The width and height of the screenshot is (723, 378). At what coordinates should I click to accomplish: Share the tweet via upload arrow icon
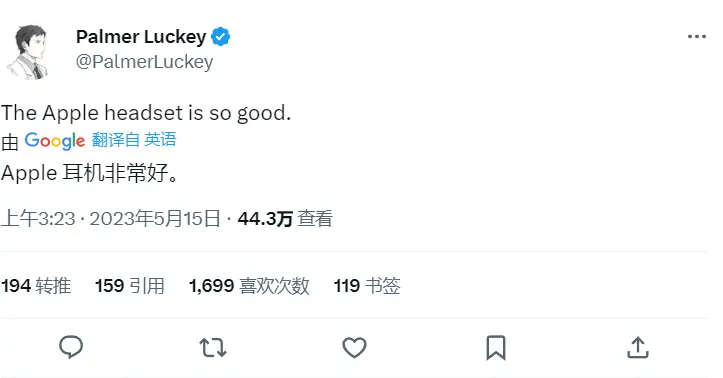point(638,348)
